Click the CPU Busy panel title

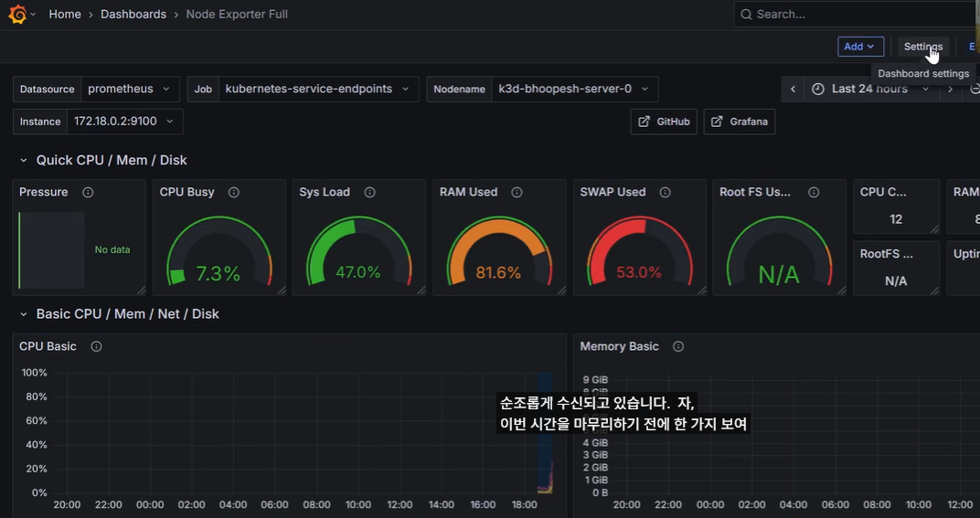tap(186, 193)
